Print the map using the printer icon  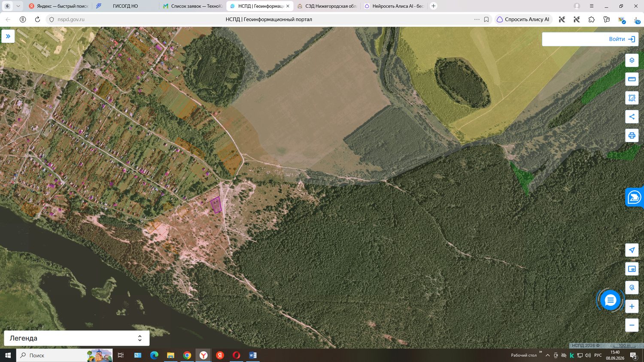(x=632, y=136)
